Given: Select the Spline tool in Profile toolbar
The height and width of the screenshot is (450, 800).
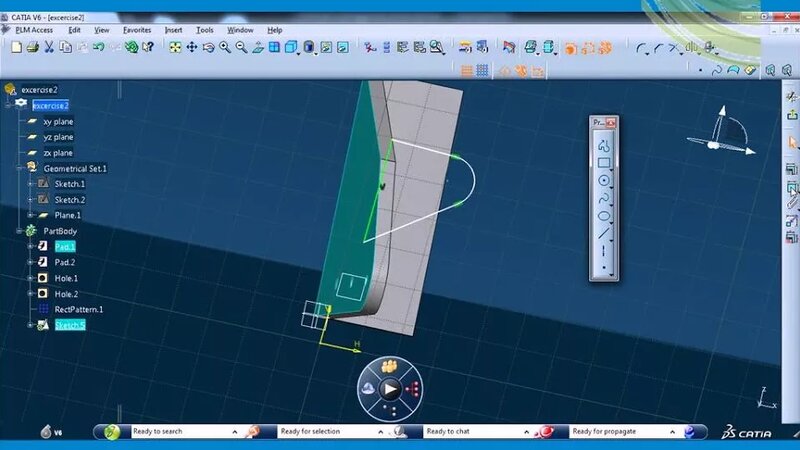Looking at the screenshot, I should tap(603, 198).
